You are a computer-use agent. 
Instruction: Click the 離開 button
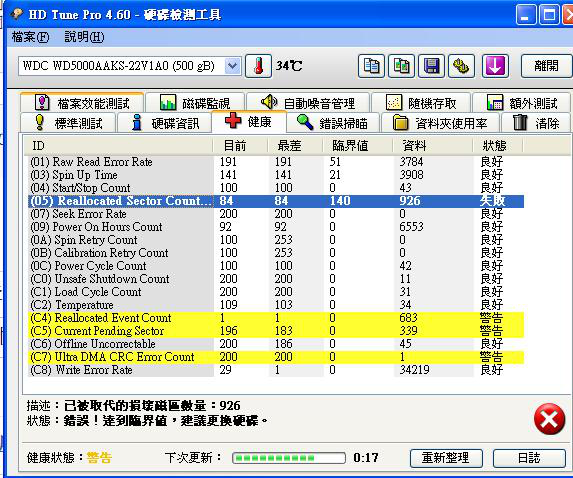pos(546,66)
